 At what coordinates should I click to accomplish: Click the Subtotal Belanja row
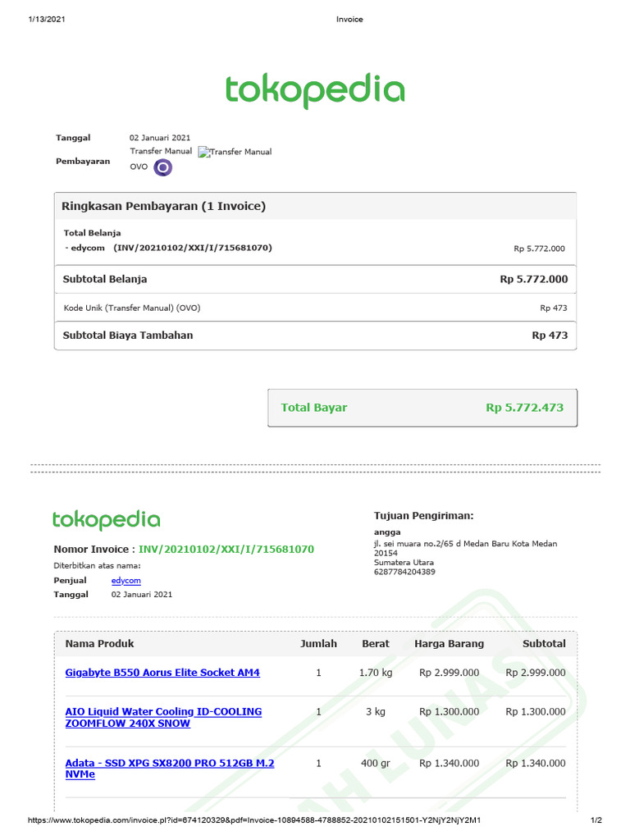[315, 279]
